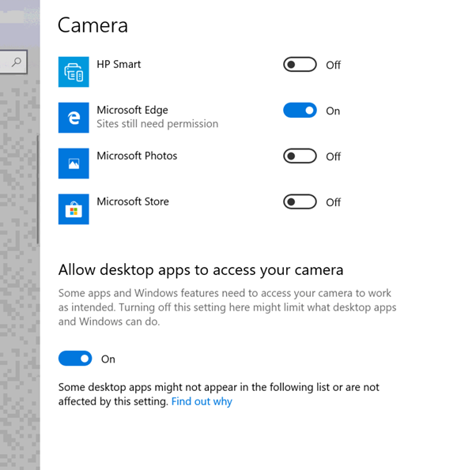Click the Microsoft Store label text
The height and width of the screenshot is (470, 476).
tap(133, 201)
